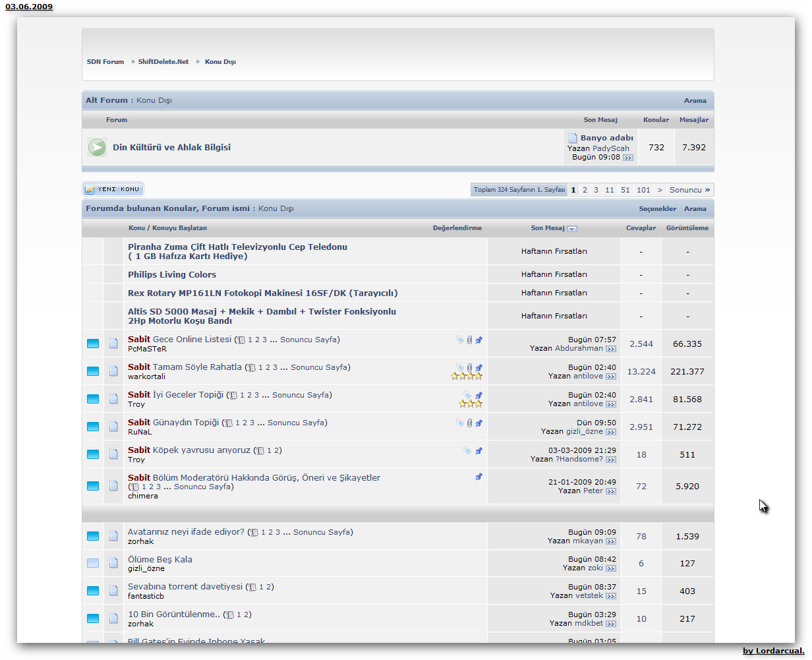Jump to the Sonuncu last page

pos(689,190)
